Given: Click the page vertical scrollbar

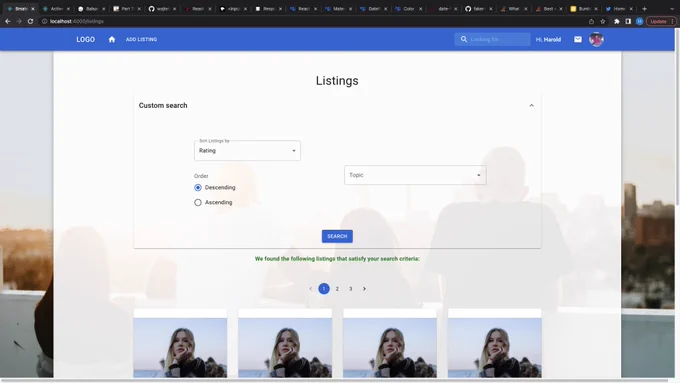Looking at the screenshot, I should 677,117.
